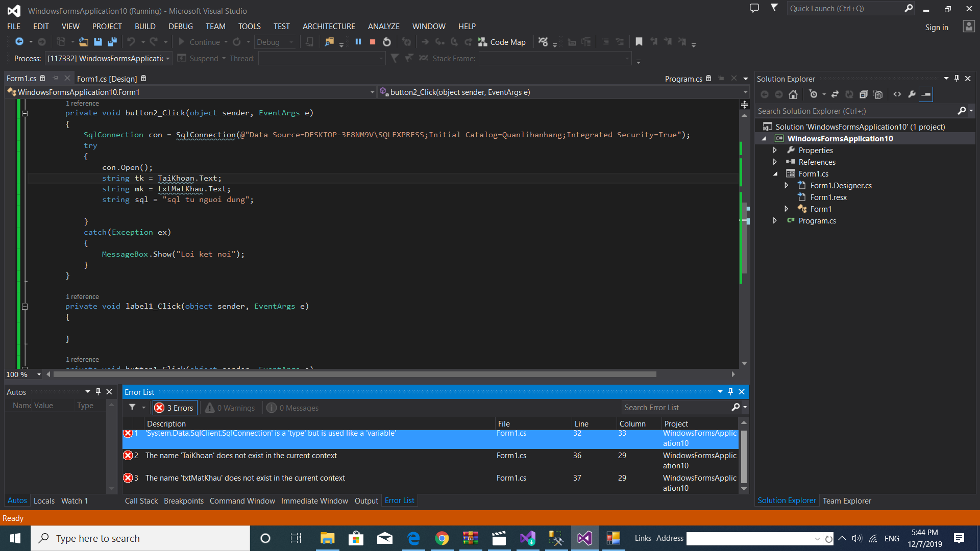Click the Collapse All icon in Solution Explorer
Viewport: 980px width, 551px height.
click(864, 94)
